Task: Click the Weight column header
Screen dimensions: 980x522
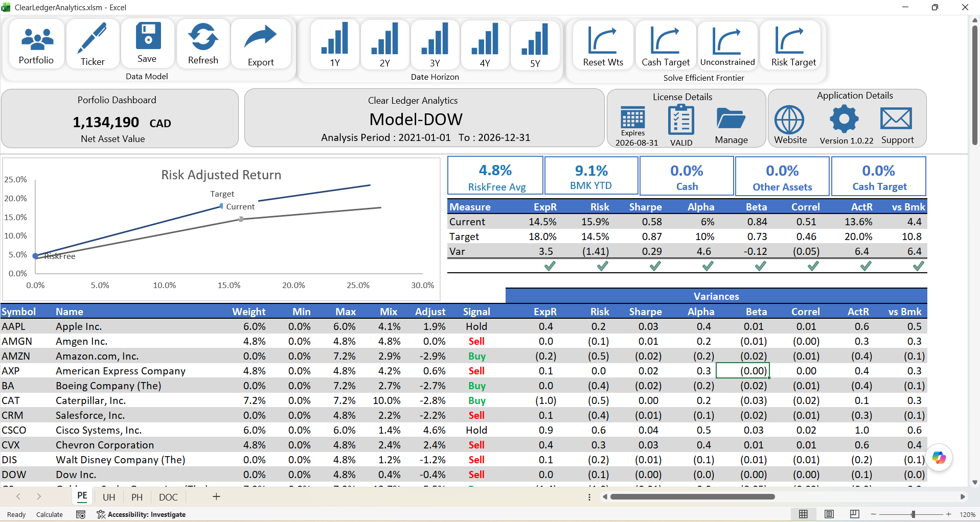Action: pos(248,312)
